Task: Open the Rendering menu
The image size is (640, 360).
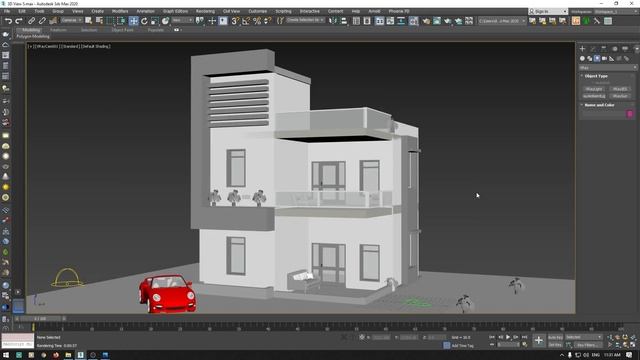Action: point(205,11)
